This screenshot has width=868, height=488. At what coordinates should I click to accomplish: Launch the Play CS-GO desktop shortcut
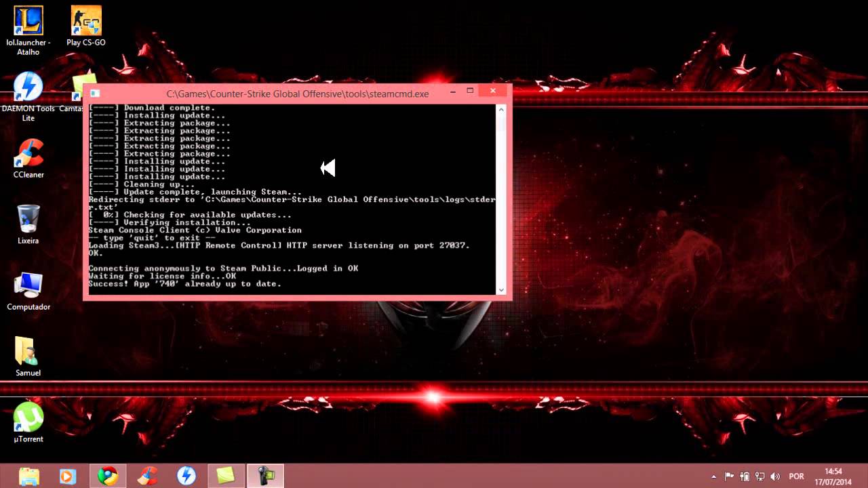coord(86,26)
